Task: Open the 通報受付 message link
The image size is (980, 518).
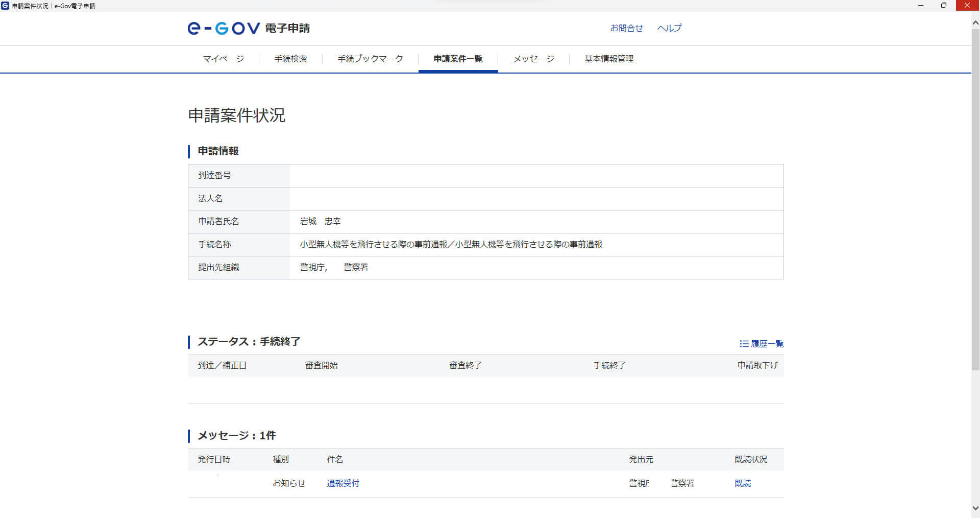Action: click(343, 483)
